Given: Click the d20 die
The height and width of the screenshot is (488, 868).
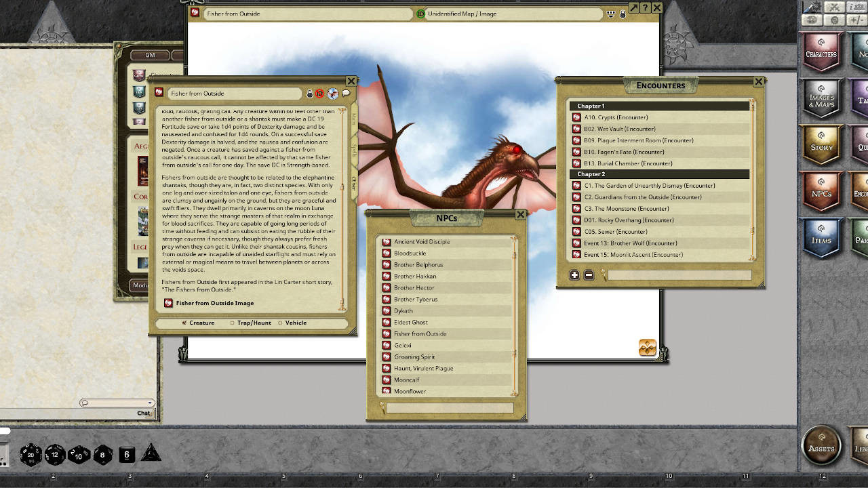Looking at the screenshot, I should pyautogui.click(x=31, y=455).
